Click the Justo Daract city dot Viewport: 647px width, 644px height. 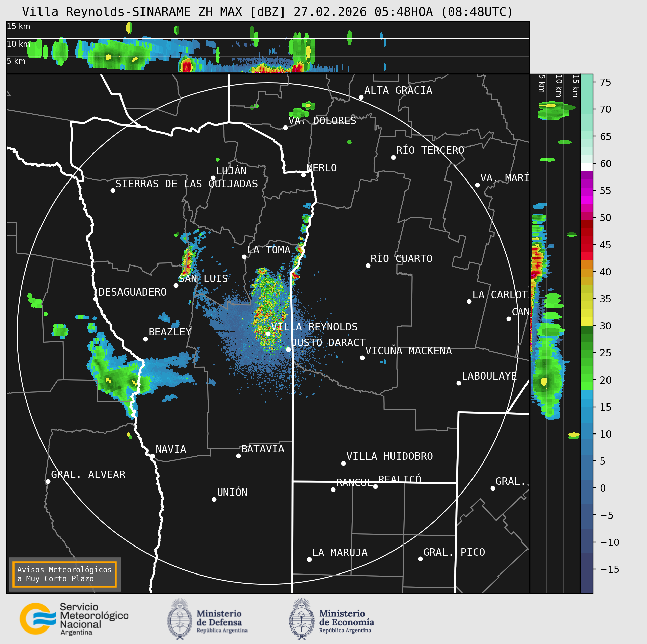point(288,349)
